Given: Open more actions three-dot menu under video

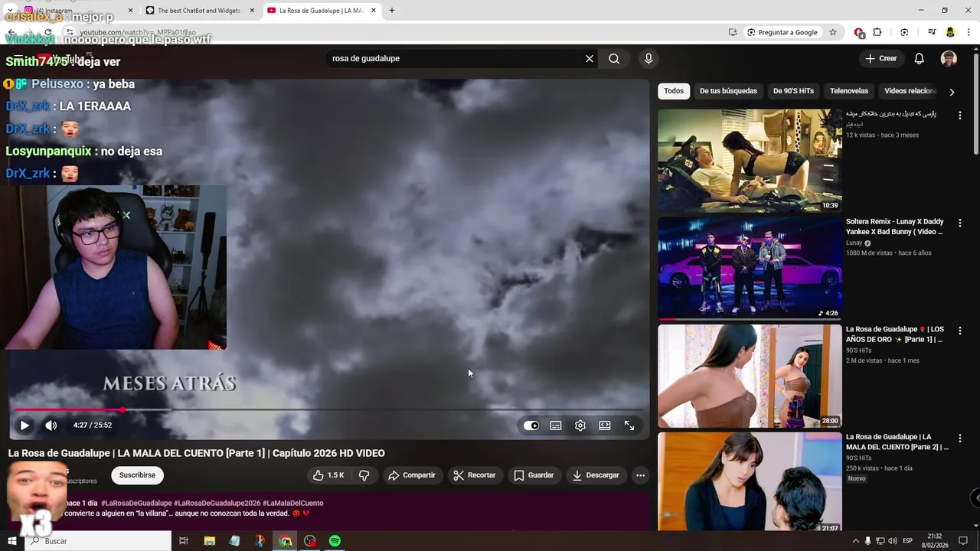Looking at the screenshot, I should (x=640, y=475).
